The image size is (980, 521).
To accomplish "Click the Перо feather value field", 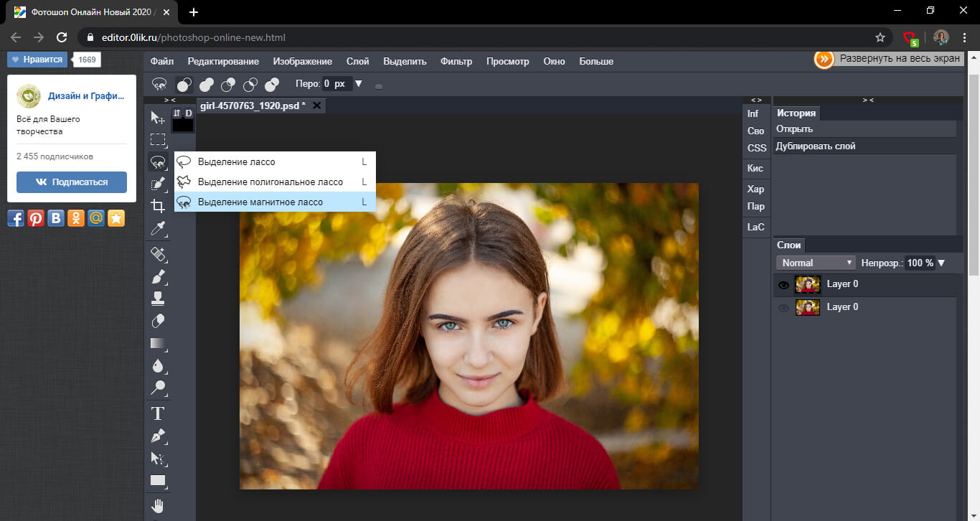I will 336,84.
